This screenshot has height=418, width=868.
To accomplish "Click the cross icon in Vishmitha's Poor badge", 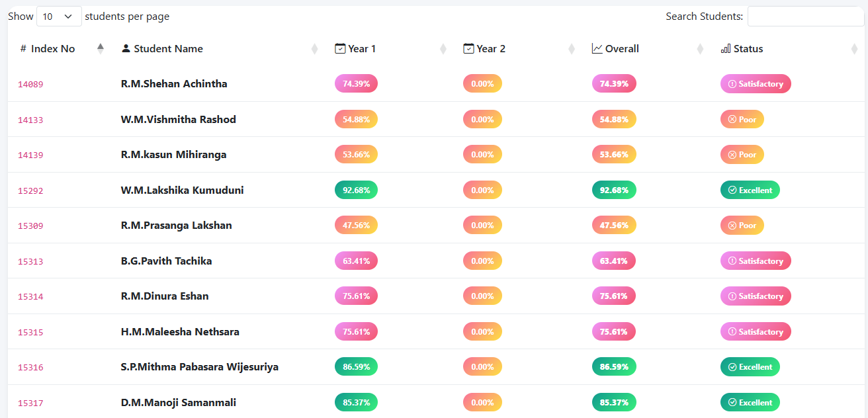I will tap(732, 120).
